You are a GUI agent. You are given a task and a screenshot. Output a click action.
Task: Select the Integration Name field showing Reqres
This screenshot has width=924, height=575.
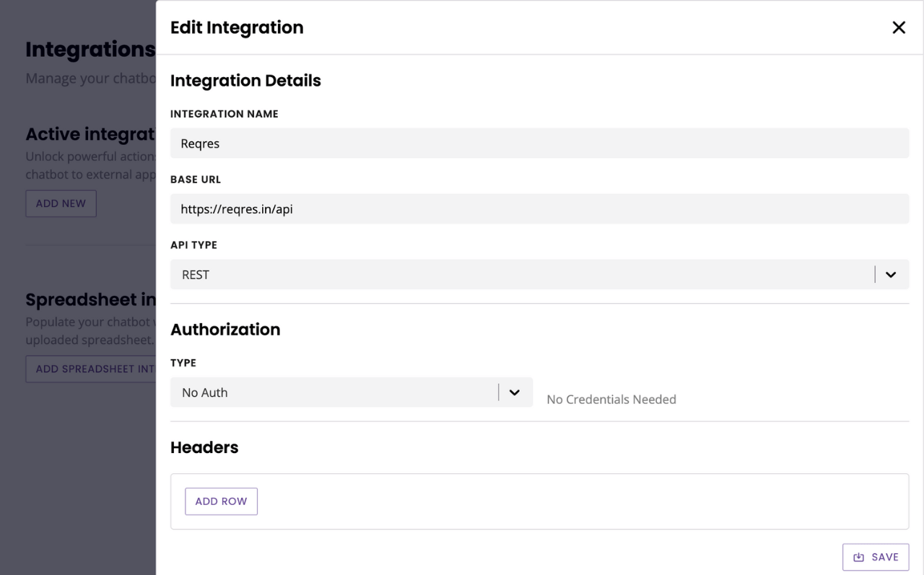[539, 143]
